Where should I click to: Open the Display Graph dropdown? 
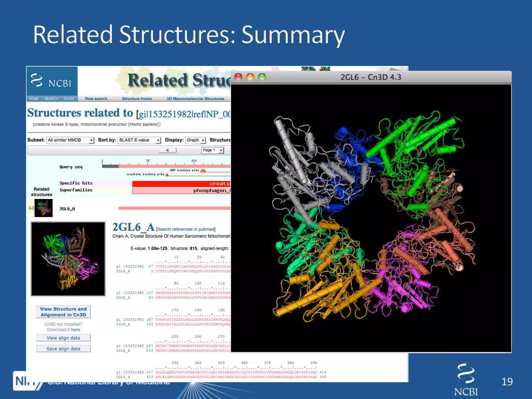pyautogui.click(x=196, y=140)
